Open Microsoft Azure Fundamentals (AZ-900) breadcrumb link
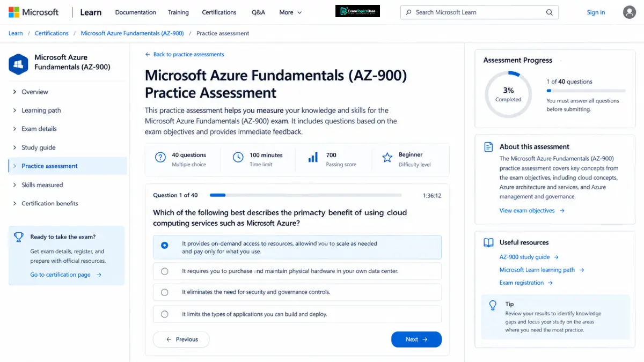Screen dimensions: 644x362 coord(132,33)
